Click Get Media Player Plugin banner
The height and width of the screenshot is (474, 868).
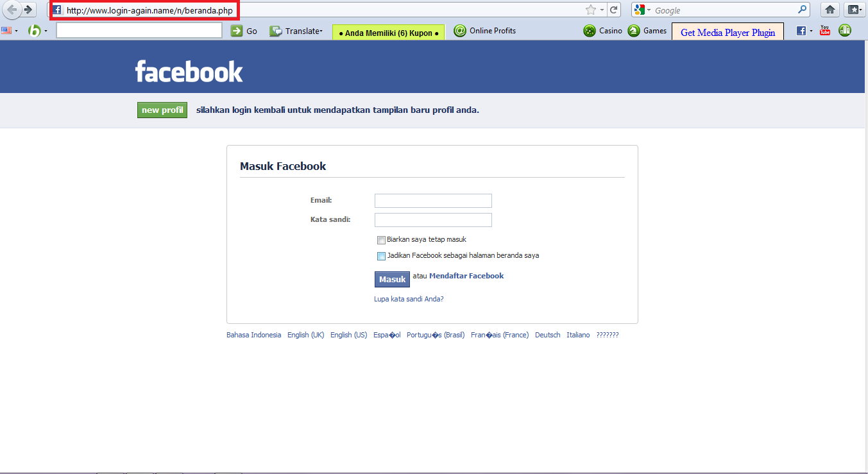728,32
